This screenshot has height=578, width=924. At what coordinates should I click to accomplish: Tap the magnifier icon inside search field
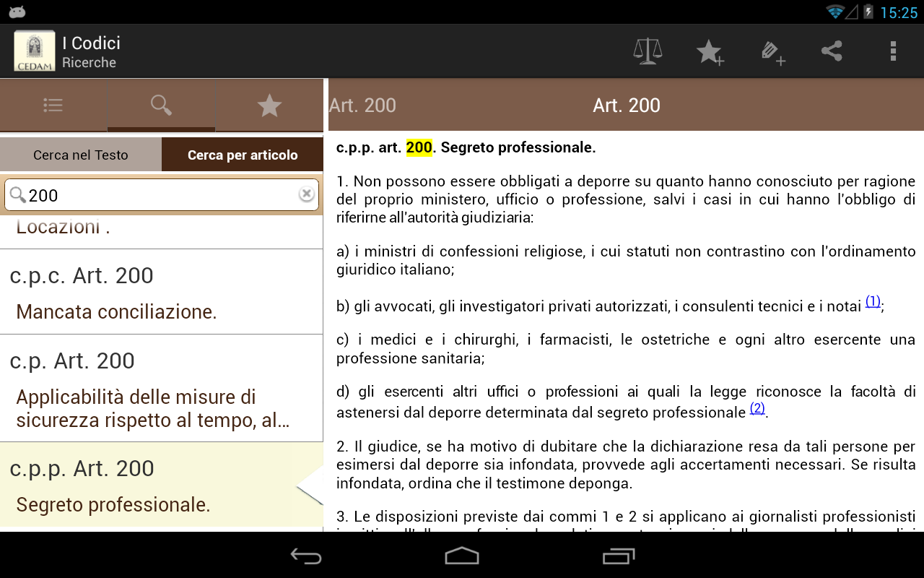pyautogui.click(x=17, y=194)
